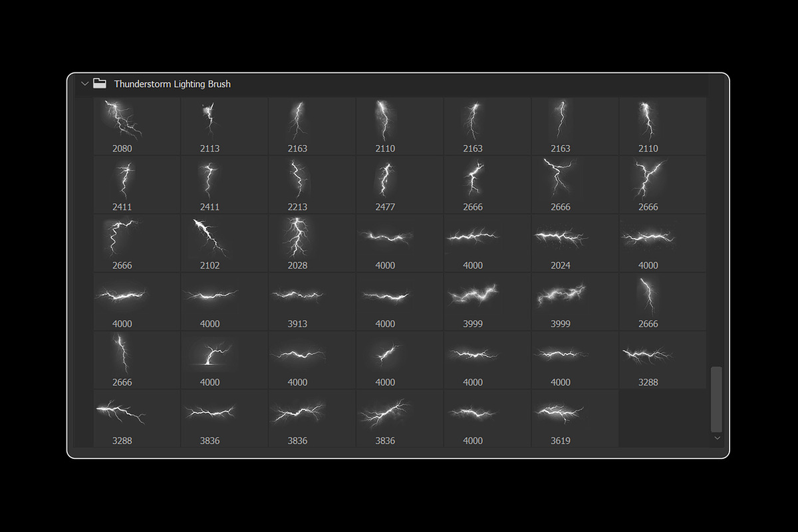Select the 2666 brush left of 2102
This screenshot has width=798, height=532.
136,243
